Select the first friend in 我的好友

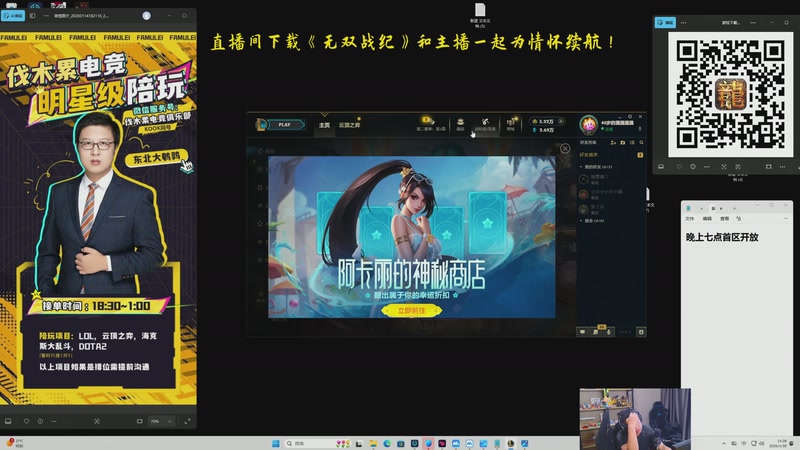(611, 179)
